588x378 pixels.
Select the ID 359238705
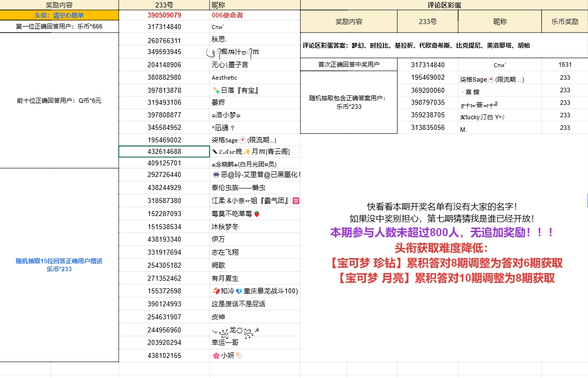pyautogui.click(x=428, y=115)
